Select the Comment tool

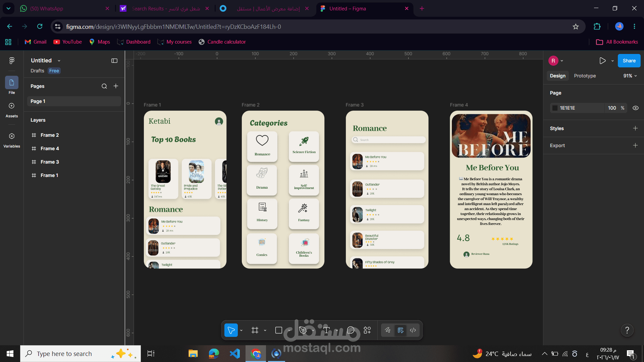[351, 330]
